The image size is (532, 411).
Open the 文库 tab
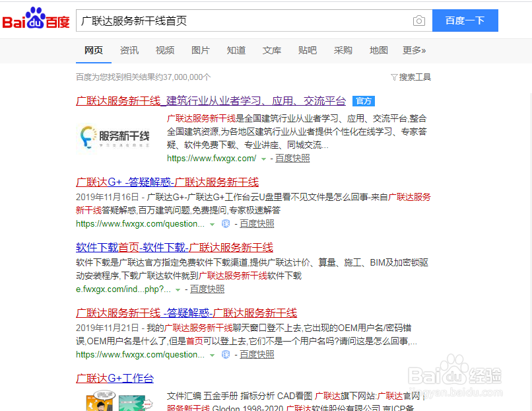272,50
